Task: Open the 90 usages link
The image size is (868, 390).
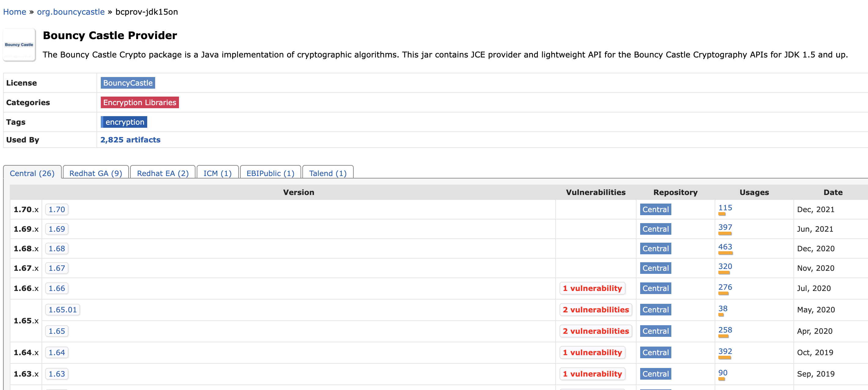Action: point(723,373)
